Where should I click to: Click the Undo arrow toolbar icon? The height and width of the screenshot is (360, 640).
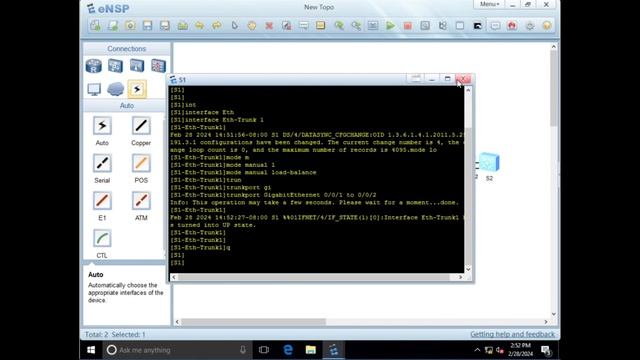point(200,25)
